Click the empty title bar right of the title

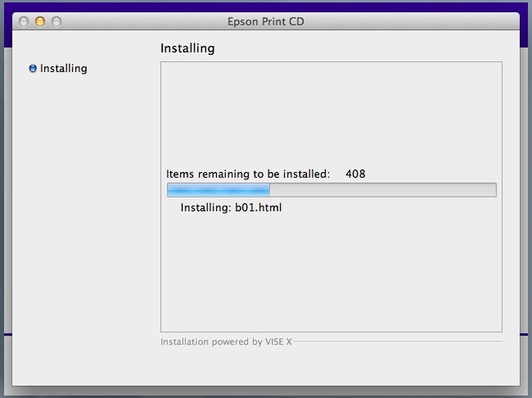point(409,21)
